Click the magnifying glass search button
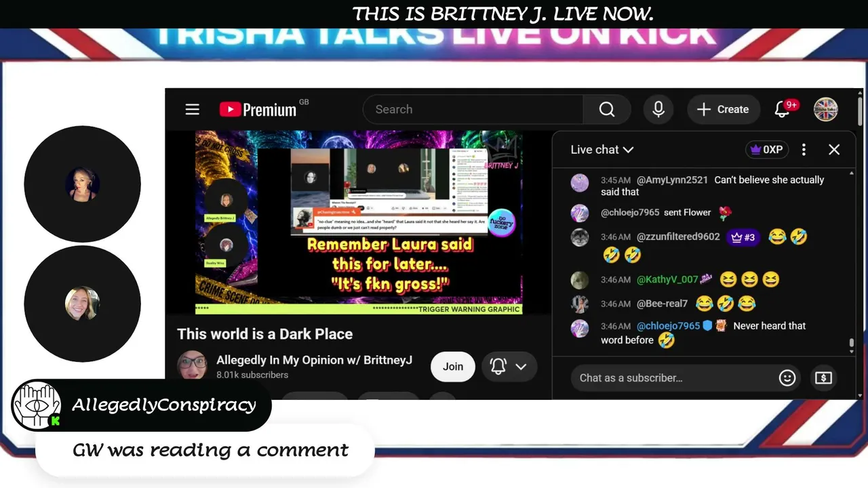 pyautogui.click(x=607, y=109)
